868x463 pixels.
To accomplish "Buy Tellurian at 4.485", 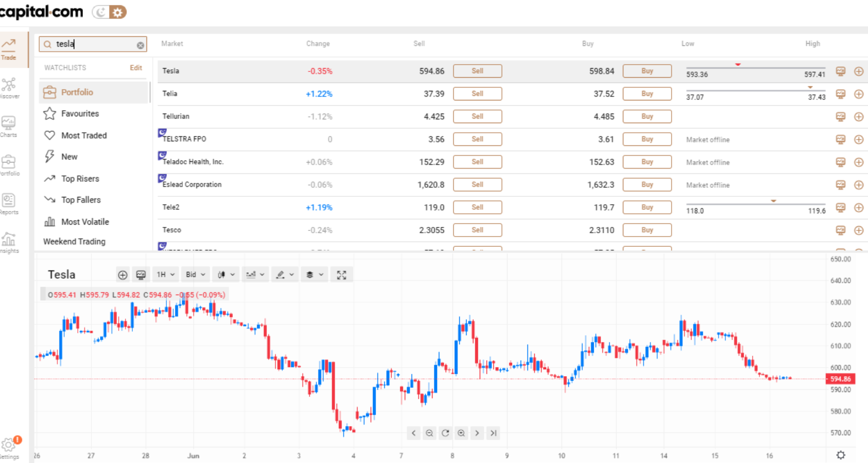I will point(647,116).
